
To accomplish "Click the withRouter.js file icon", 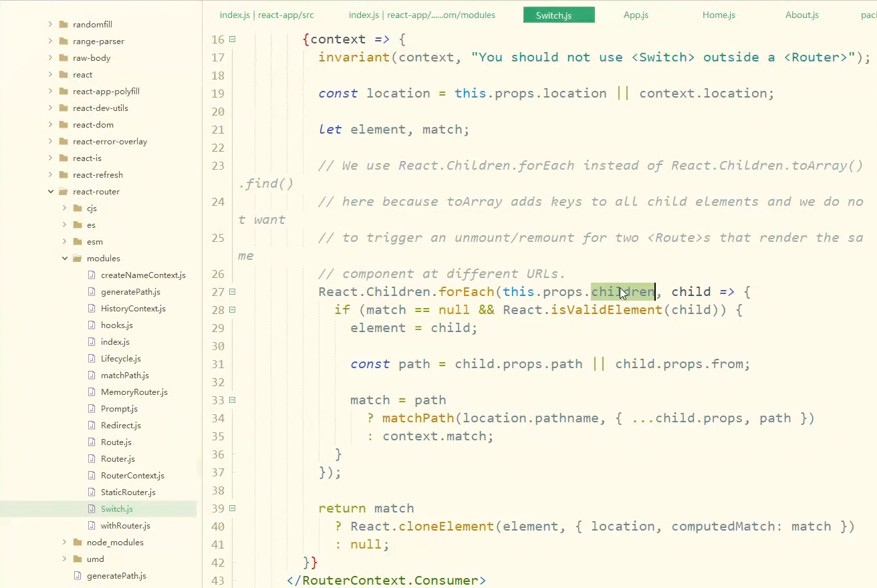I will (x=92, y=525).
